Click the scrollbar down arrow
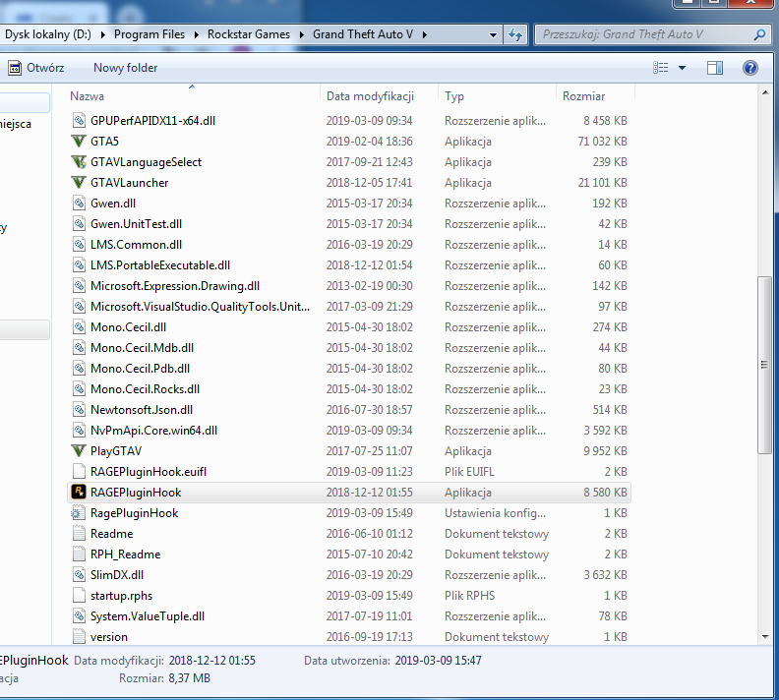The image size is (779, 700). (x=765, y=637)
